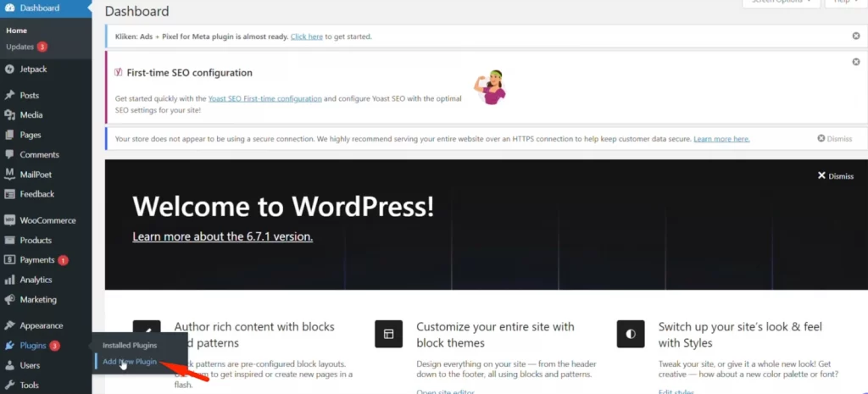Viewport: 868px width, 394px height.
Task: Dismiss the Welcome to WordPress panel
Action: tap(836, 176)
